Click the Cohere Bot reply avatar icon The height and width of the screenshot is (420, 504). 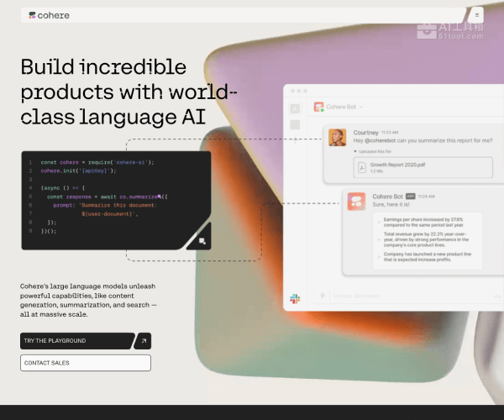(x=356, y=202)
